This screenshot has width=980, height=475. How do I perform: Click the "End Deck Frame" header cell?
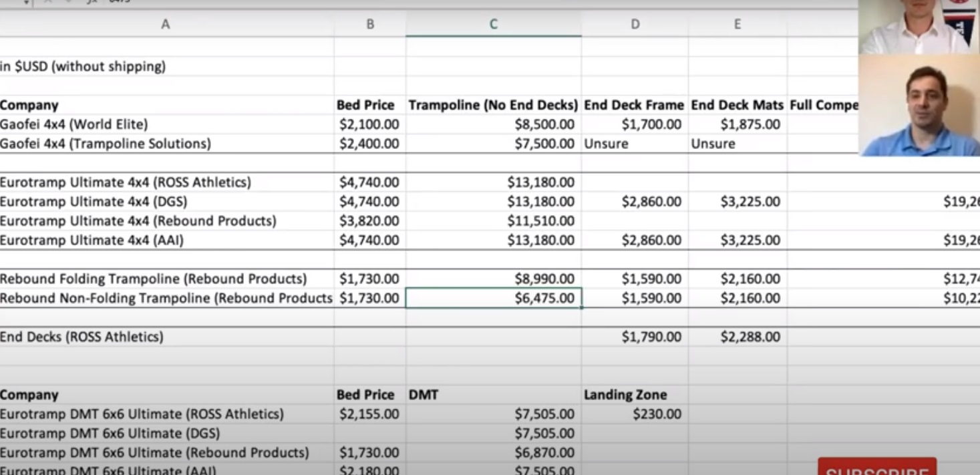click(x=635, y=105)
